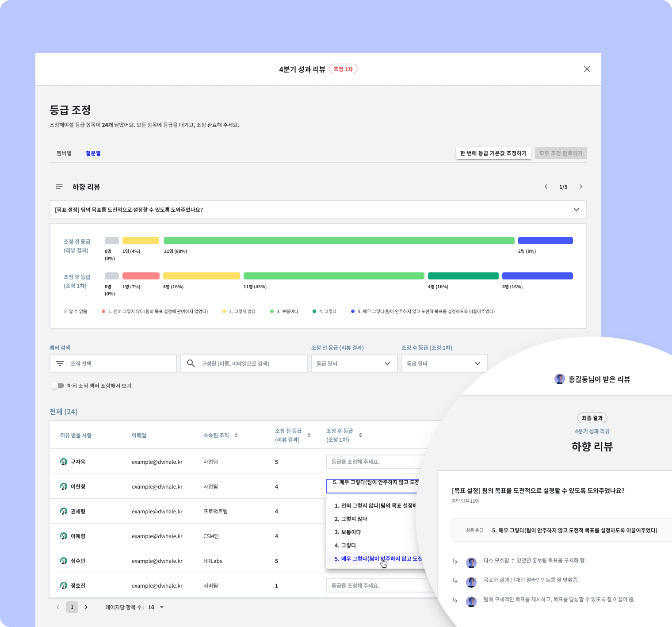Click page 1 pagination button
Screen dimensions: 672x627
(x=72, y=607)
